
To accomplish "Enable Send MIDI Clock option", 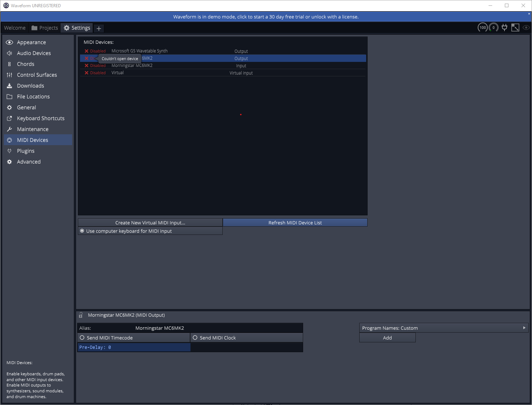I will pyautogui.click(x=195, y=338).
